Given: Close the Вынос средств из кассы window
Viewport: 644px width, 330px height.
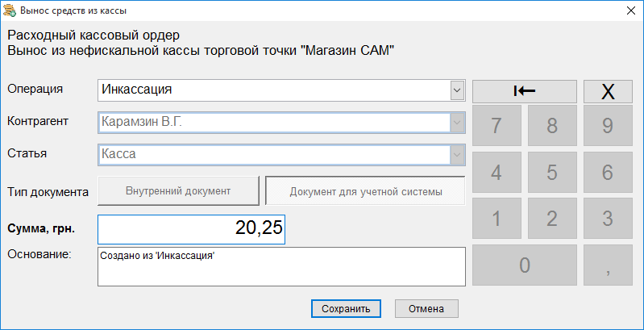Looking at the screenshot, I should click(x=630, y=10).
